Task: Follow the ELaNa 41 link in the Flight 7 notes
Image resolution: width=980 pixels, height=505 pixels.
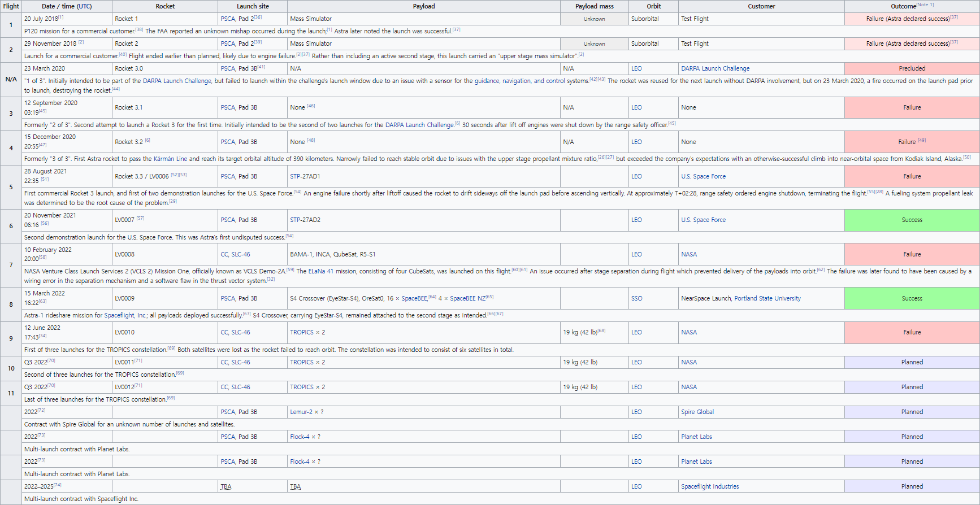Action: pos(320,271)
